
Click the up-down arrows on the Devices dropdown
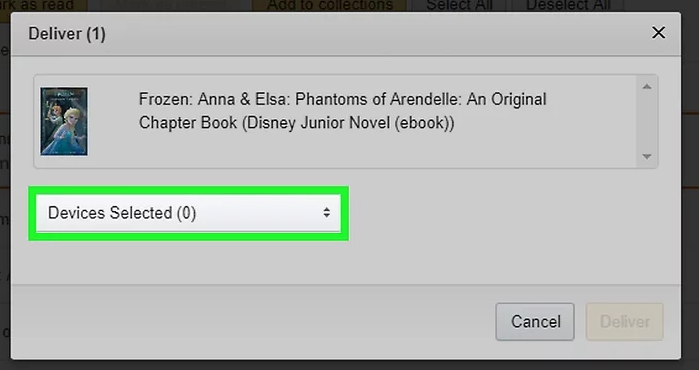327,213
